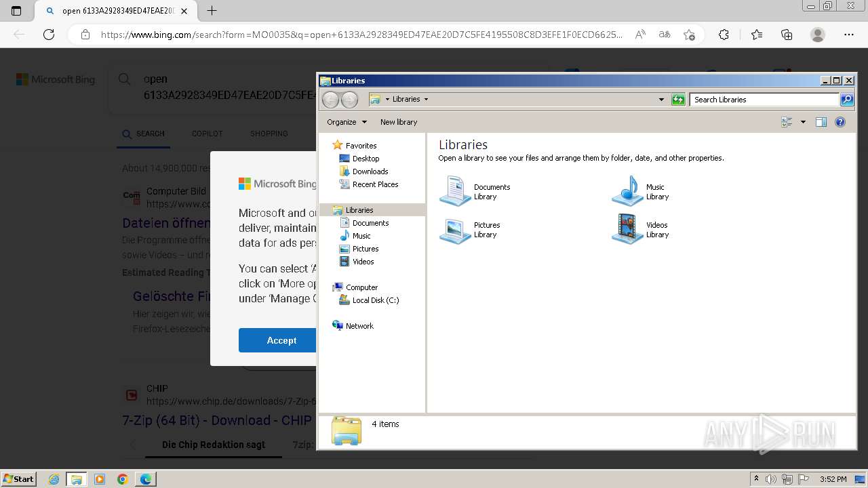Click the taskbar clock 3:52 PM
The width and height of the screenshot is (868, 488).
[x=833, y=479]
